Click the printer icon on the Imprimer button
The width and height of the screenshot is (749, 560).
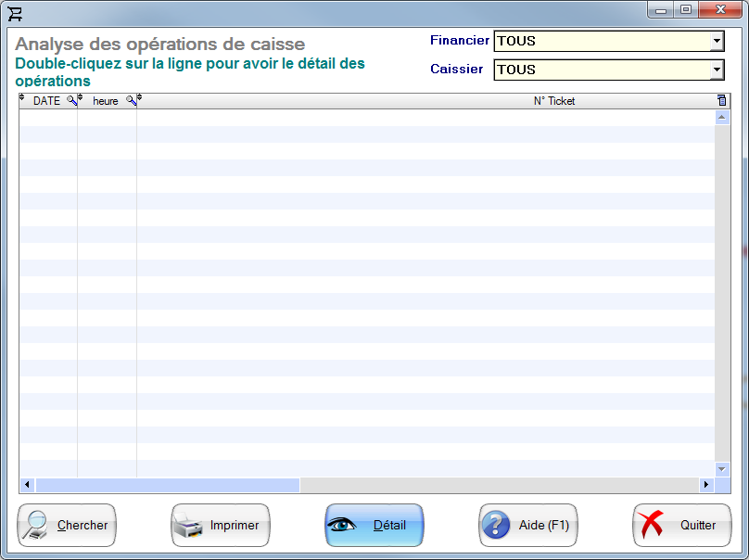(190, 525)
